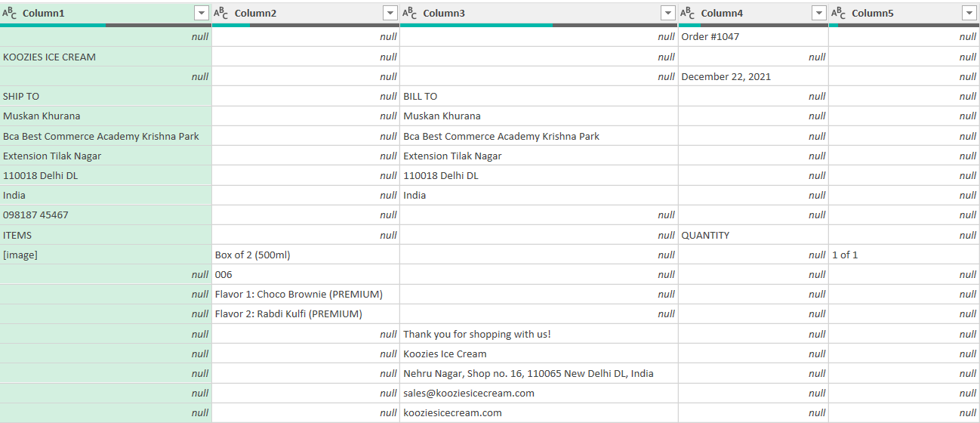Select the '006' cell
Image resolution: width=980 pixels, height=423 pixels.
306,274
